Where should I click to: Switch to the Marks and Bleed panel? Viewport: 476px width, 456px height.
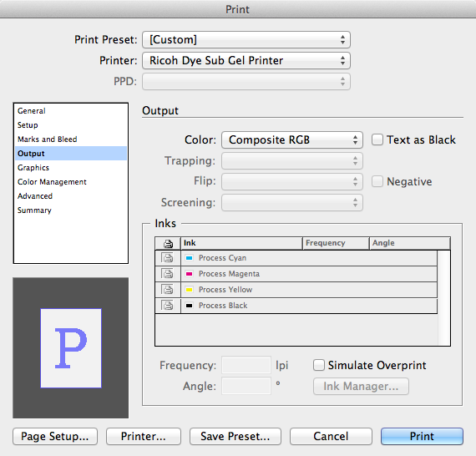48,139
